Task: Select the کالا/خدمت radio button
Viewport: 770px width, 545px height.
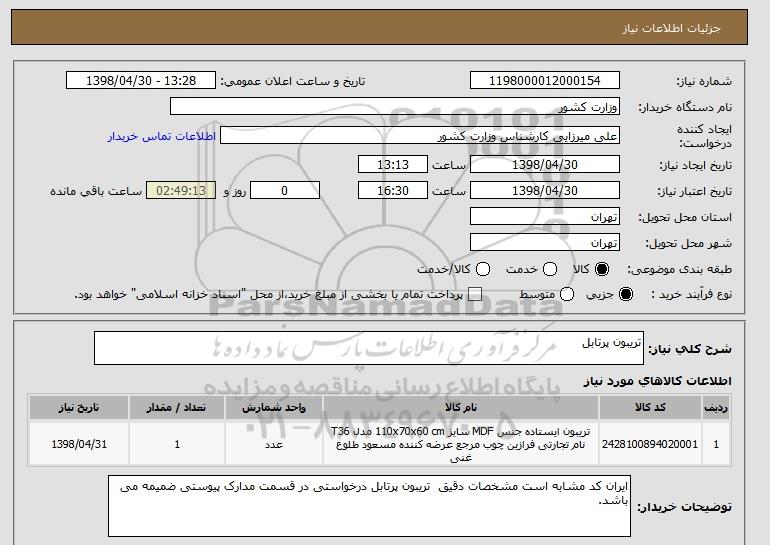Action: [x=483, y=269]
